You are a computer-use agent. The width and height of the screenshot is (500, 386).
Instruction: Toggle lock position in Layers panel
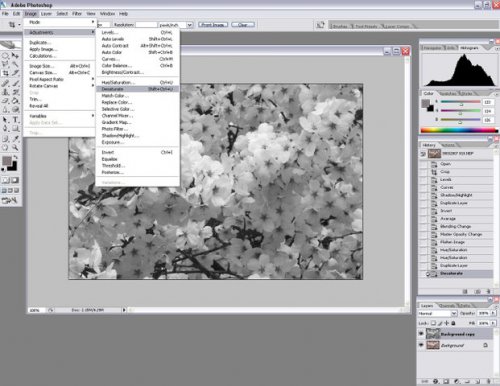tap(447, 323)
